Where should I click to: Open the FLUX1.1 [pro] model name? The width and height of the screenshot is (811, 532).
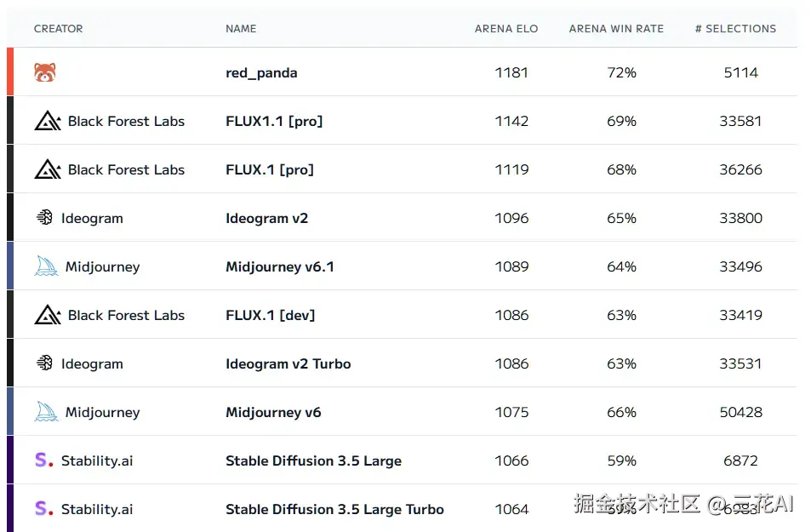click(274, 121)
